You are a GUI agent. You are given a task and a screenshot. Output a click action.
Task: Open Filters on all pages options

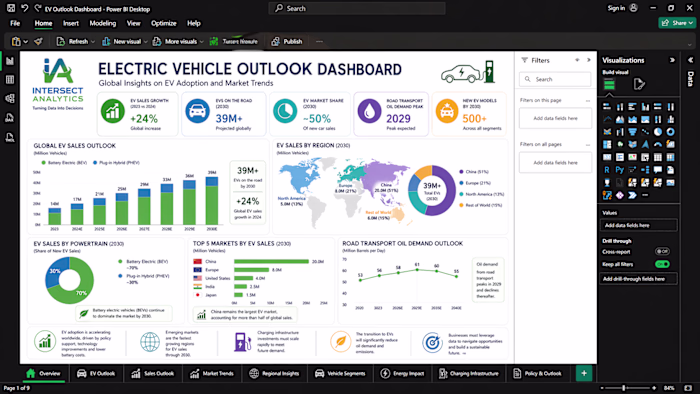point(588,145)
